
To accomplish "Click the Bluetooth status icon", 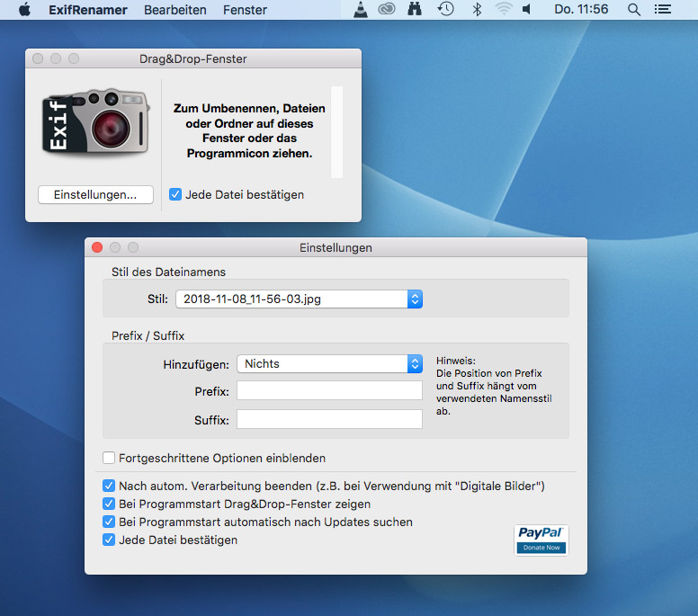I will [477, 10].
